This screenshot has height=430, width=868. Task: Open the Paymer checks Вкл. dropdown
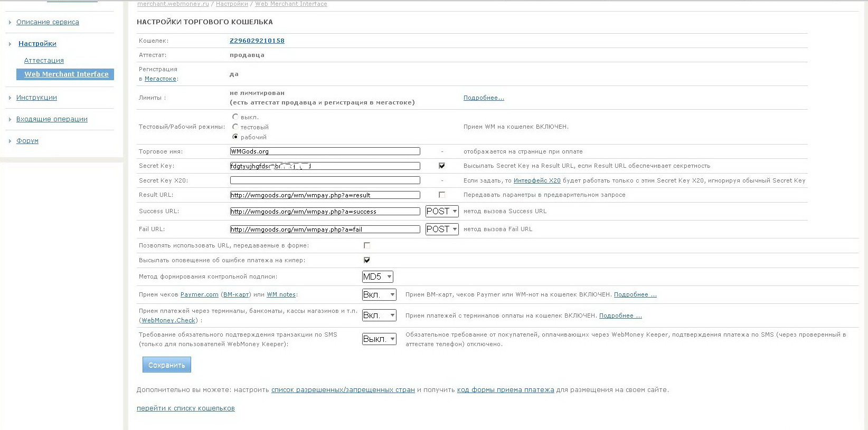(379, 294)
